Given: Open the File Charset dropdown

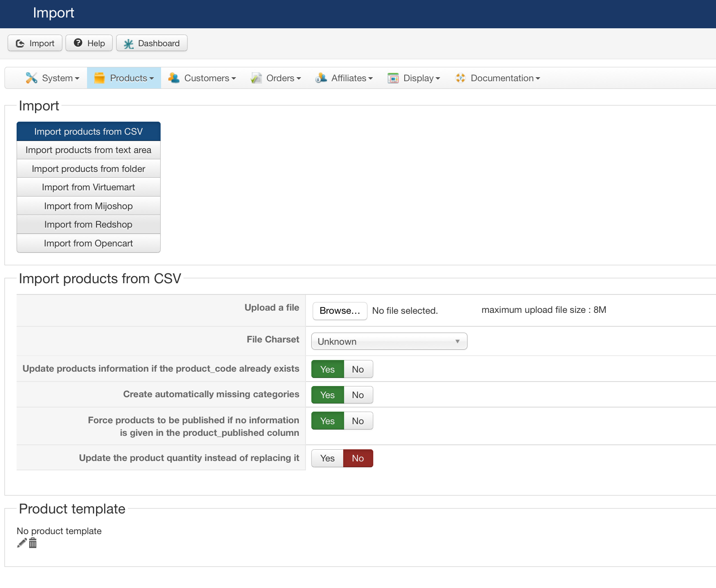Looking at the screenshot, I should tap(389, 341).
